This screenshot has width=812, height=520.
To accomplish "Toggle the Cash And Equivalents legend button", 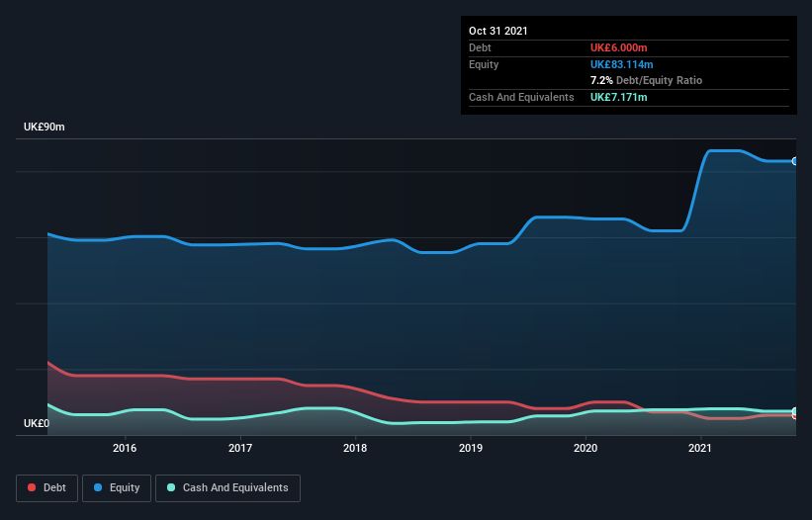I will [x=227, y=488].
